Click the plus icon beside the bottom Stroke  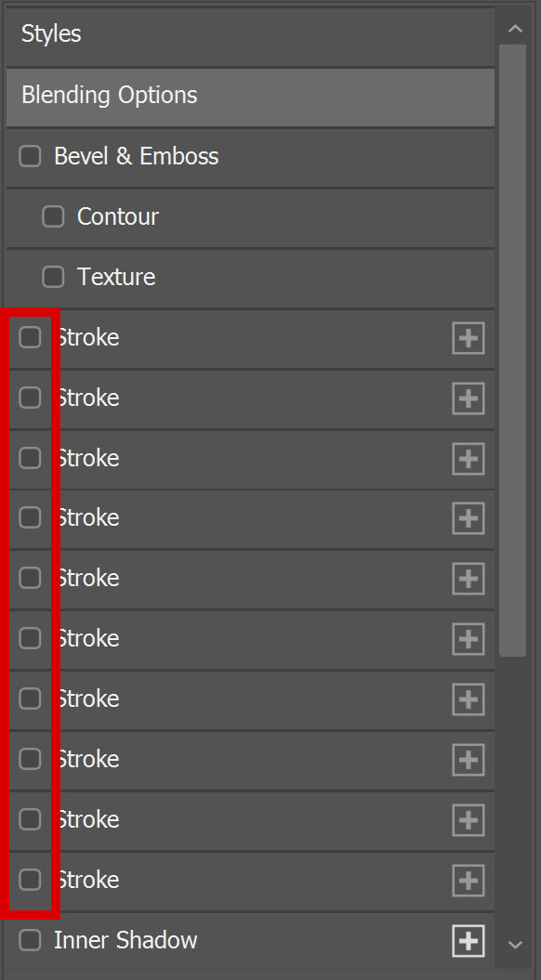468,881
